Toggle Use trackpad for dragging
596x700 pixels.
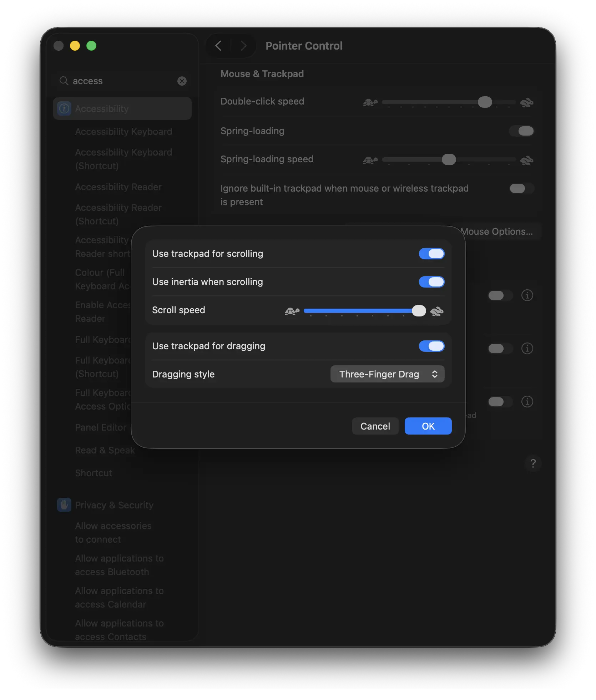[x=431, y=346]
